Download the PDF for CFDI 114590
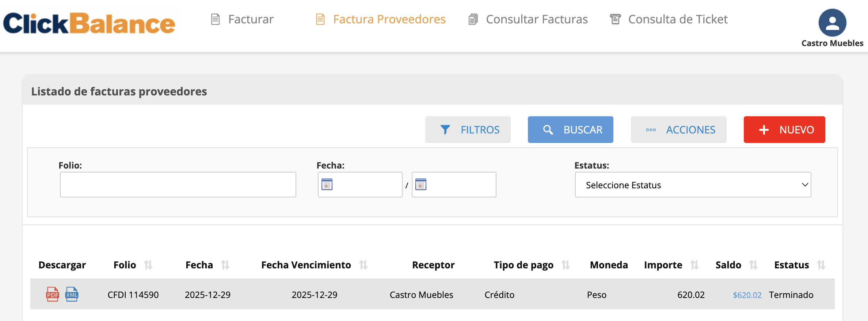 pos(52,294)
